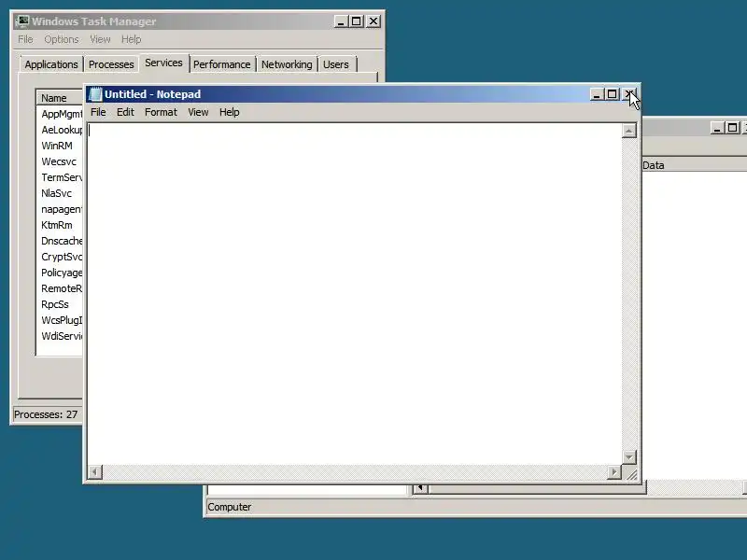Minimize the background window behind Notepad
Screen dimensions: 747x560
point(717,128)
